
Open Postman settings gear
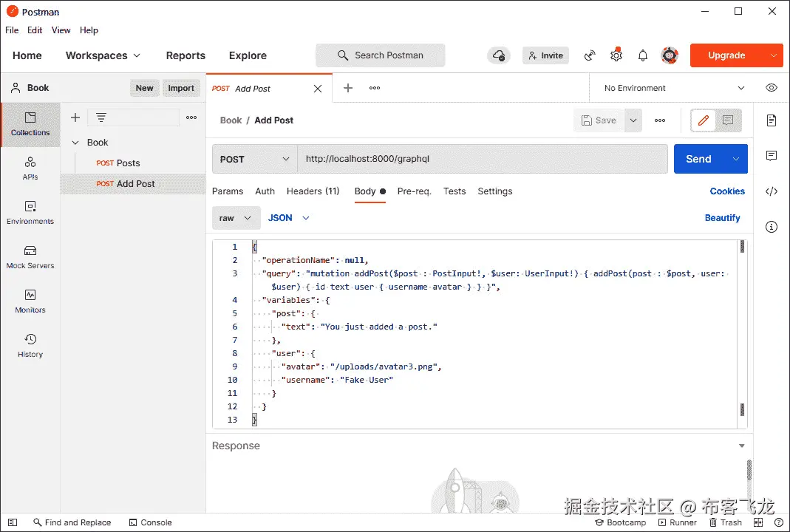pos(616,55)
